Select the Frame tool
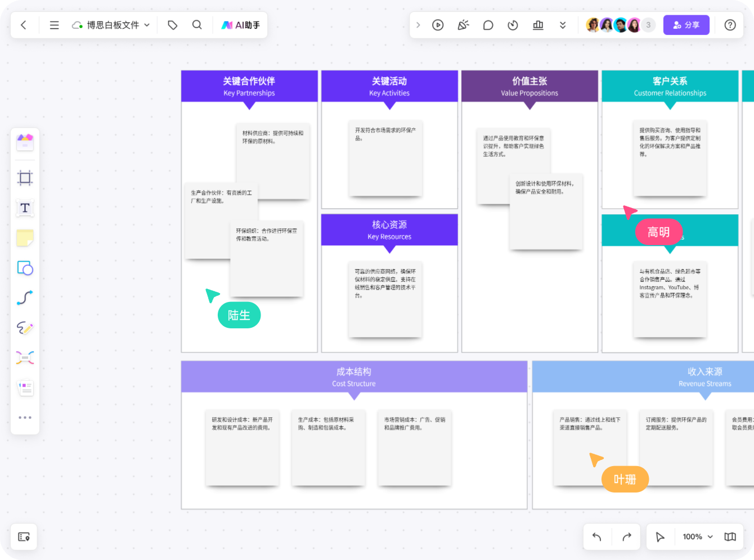 coord(25,178)
